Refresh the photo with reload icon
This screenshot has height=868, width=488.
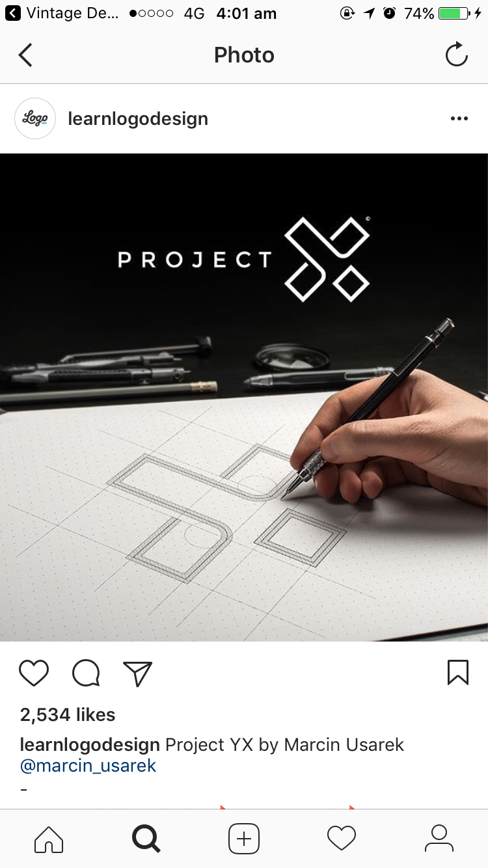[457, 55]
